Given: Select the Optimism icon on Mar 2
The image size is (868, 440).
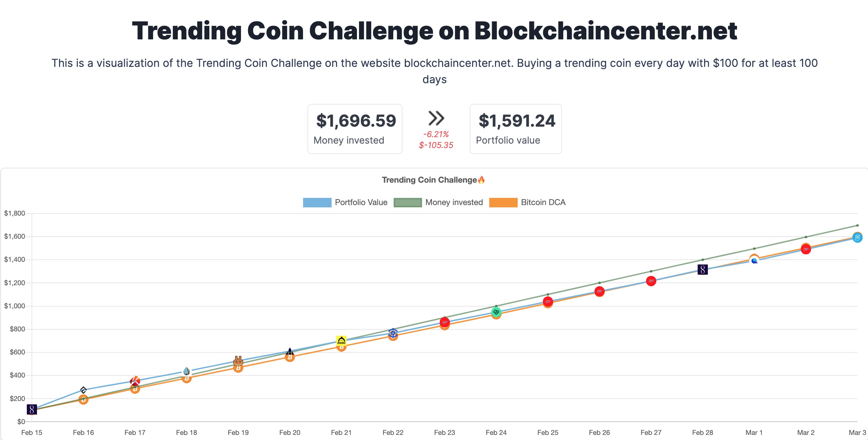Looking at the screenshot, I should tap(806, 249).
